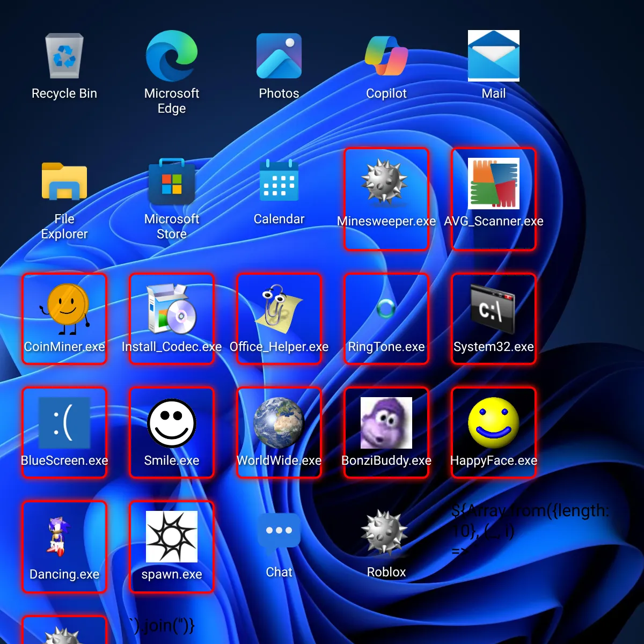The height and width of the screenshot is (644, 644).
Task: Select the Install_Codec.exe installer disc icon
Action: 172,309
